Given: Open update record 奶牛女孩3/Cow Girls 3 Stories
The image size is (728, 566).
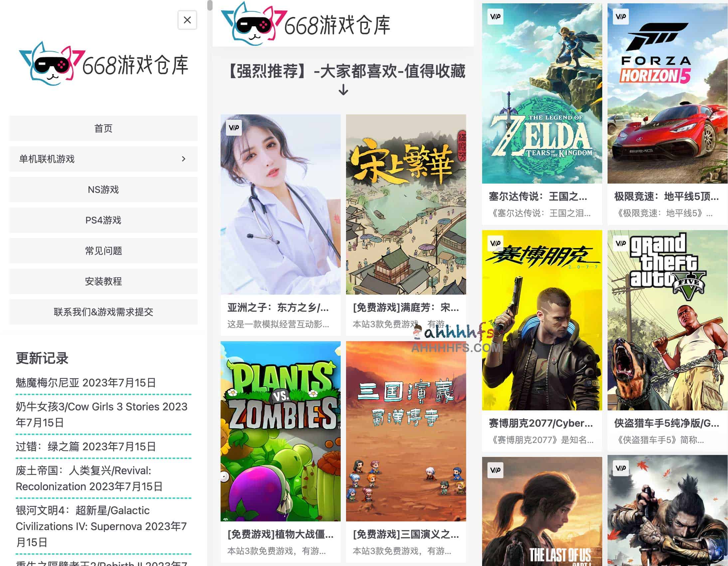Looking at the screenshot, I should click(101, 414).
